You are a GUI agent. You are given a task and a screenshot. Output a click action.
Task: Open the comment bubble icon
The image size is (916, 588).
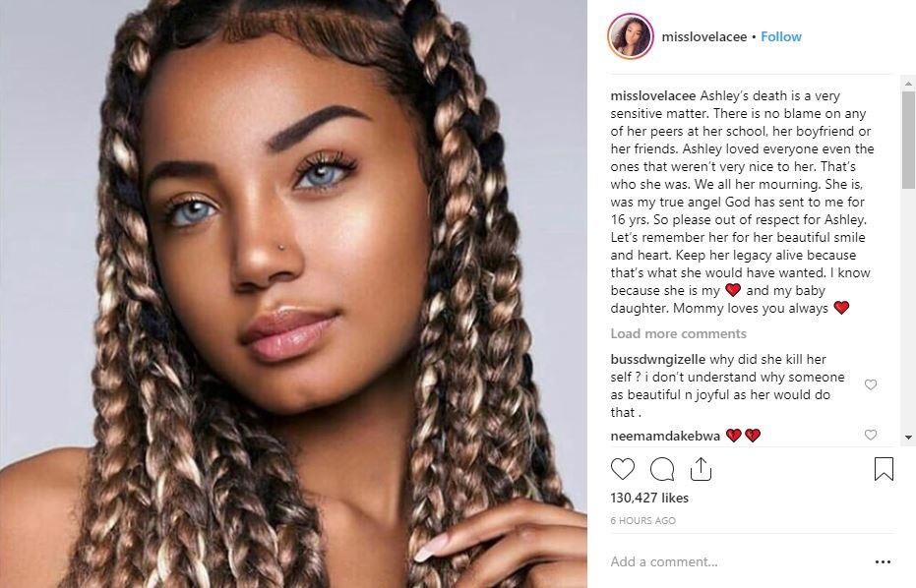tap(662, 469)
